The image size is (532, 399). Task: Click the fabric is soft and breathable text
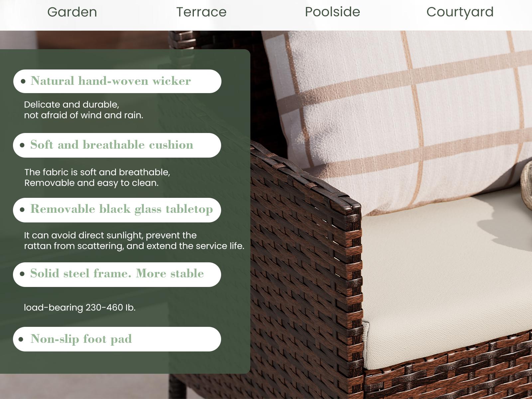click(97, 177)
